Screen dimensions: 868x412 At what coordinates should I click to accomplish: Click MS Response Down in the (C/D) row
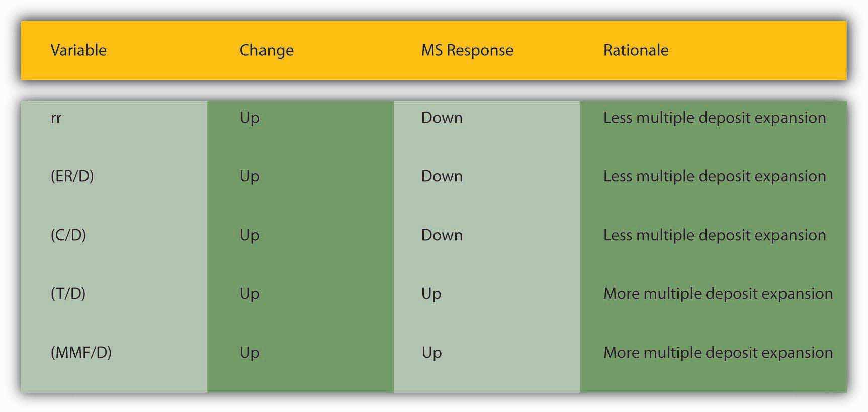point(442,235)
